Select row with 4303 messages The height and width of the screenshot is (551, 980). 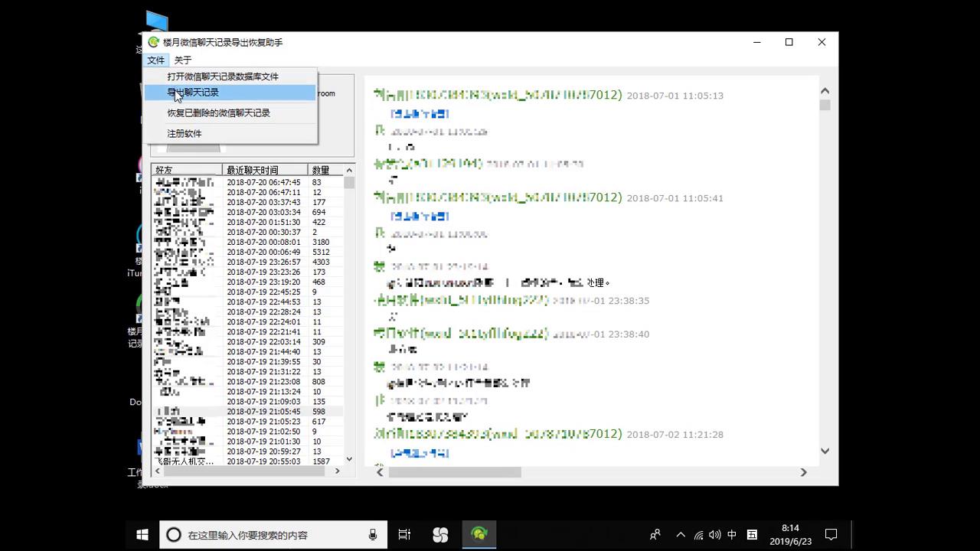click(x=247, y=262)
